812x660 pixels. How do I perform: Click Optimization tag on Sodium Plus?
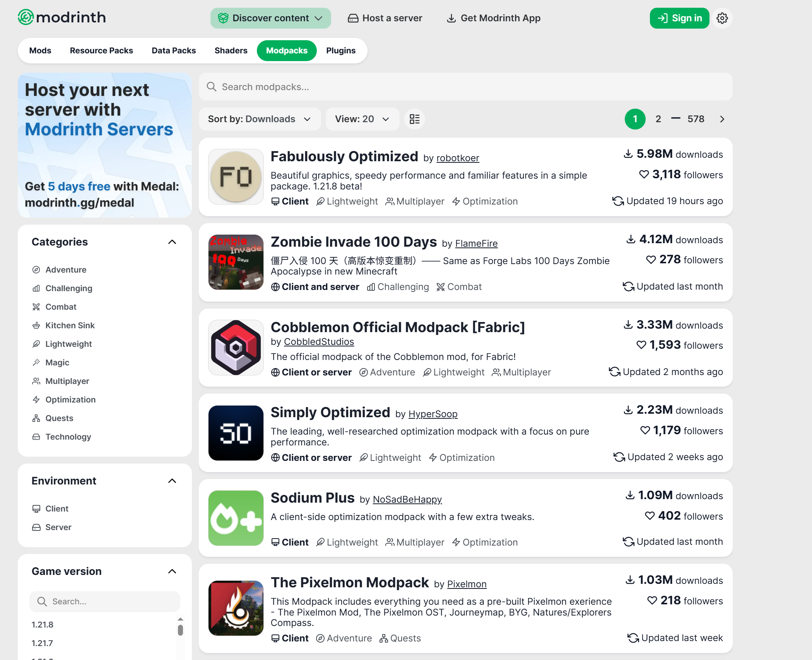(x=485, y=542)
